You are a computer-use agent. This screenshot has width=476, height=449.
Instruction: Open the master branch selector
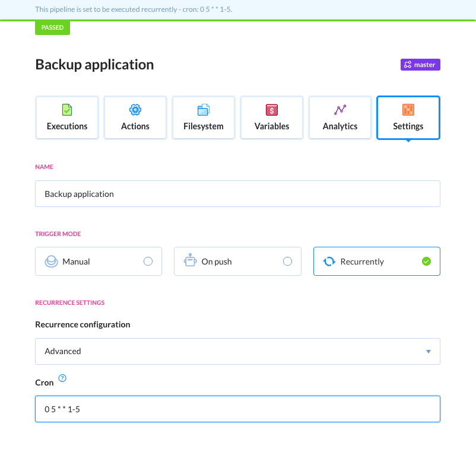click(x=420, y=65)
